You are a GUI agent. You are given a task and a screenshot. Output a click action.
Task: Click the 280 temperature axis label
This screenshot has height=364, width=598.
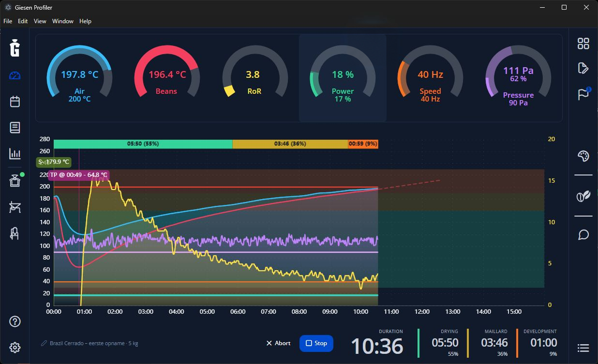[45, 139]
